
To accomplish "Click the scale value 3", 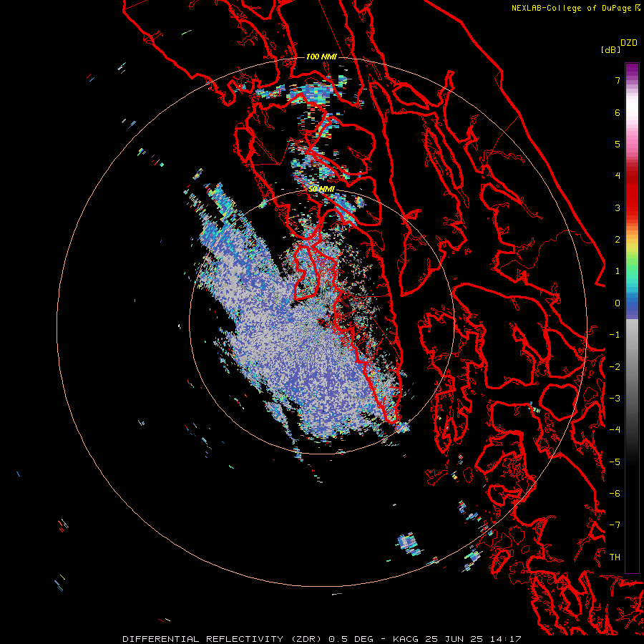I will pos(618,208).
